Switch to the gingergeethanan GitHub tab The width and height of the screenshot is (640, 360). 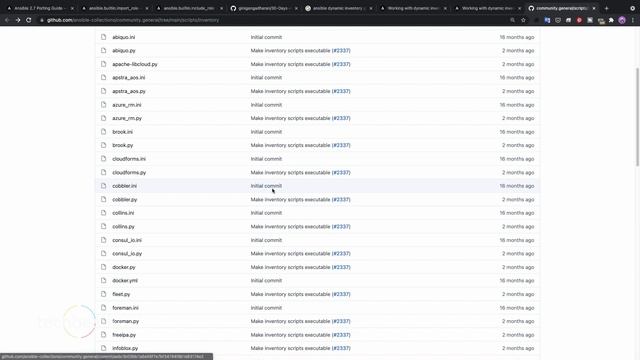tap(264, 8)
